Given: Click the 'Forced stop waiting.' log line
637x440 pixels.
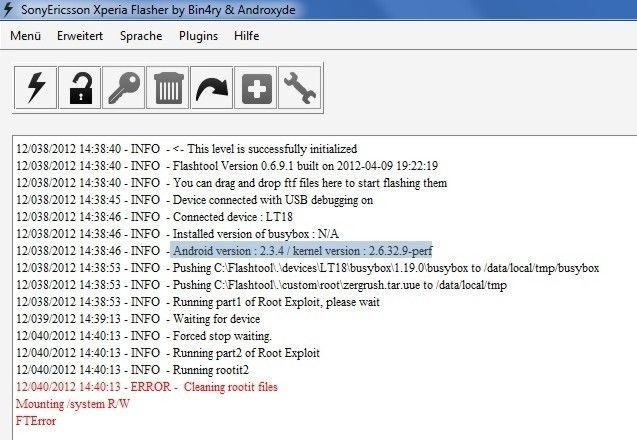Looking at the screenshot, I should [x=144, y=336].
